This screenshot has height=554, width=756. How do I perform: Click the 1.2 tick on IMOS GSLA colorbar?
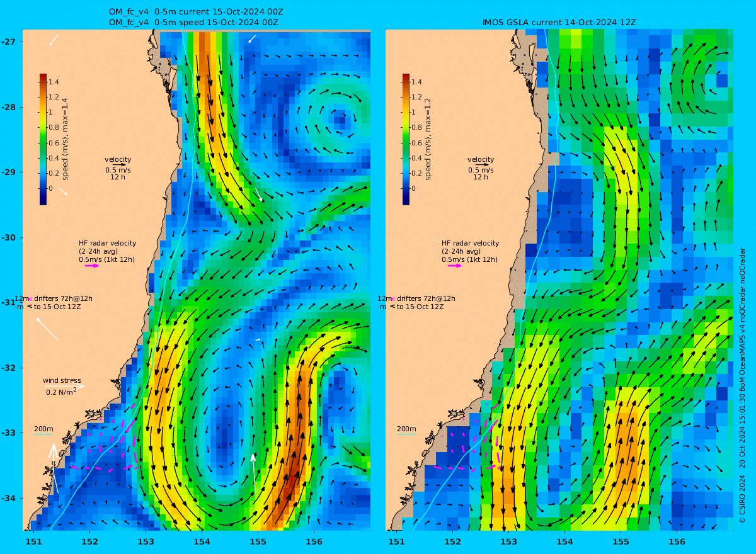417,97
